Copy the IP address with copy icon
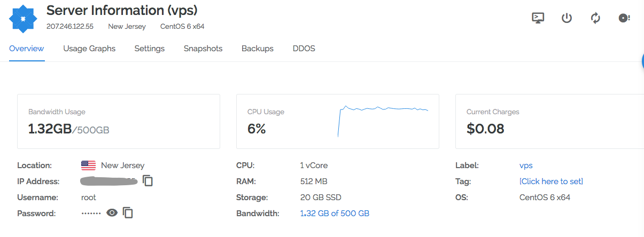Viewport: 644px width, 237px height. (148, 181)
